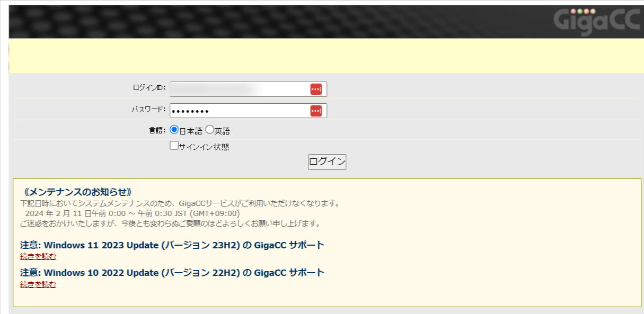Screen dimensions: 644x314
Task: Open 続きを読む under the Windows 11 23H2 notice
Action: pyautogui.click(x=38, y=257)
